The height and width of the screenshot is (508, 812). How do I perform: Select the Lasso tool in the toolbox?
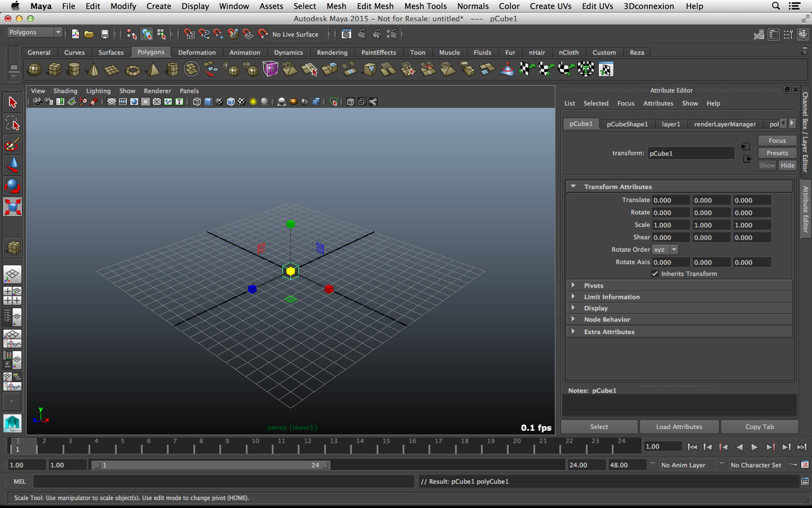[x=12, y=123]
